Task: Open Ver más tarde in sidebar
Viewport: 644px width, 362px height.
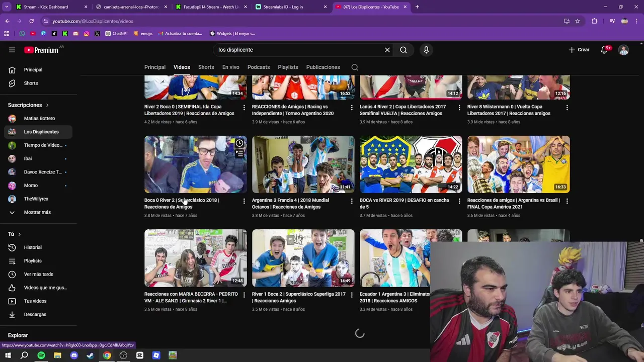Action: click(38, 274)
